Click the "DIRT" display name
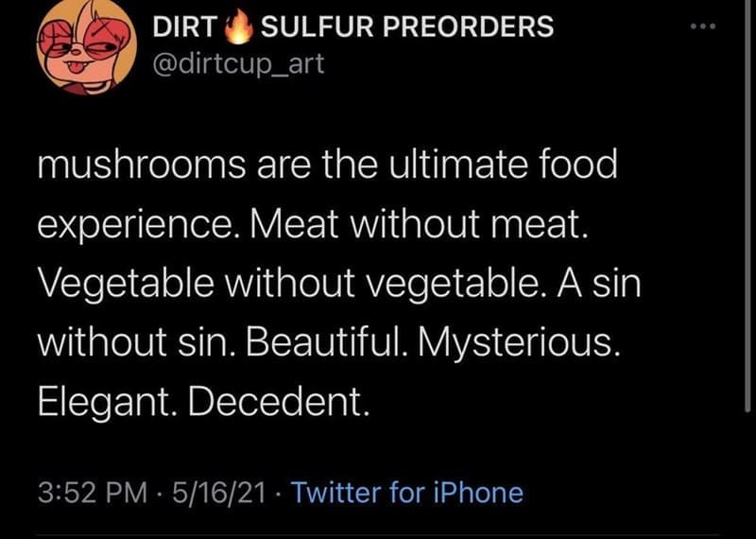The width and height of the screenshot is (756, 539). point(185,27)
